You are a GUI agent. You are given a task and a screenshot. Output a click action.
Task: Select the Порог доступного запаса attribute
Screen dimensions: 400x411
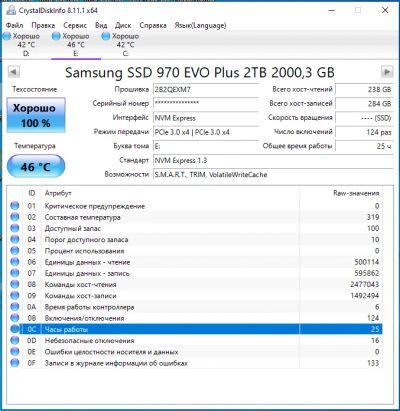pos(86,240)
